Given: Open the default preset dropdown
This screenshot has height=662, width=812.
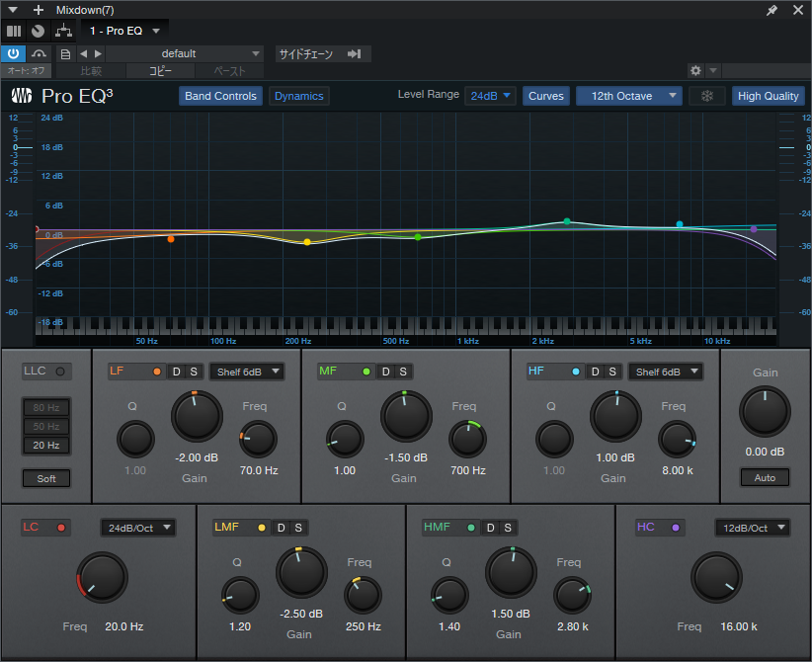Looking at the screenshot, I should (185, 54).
